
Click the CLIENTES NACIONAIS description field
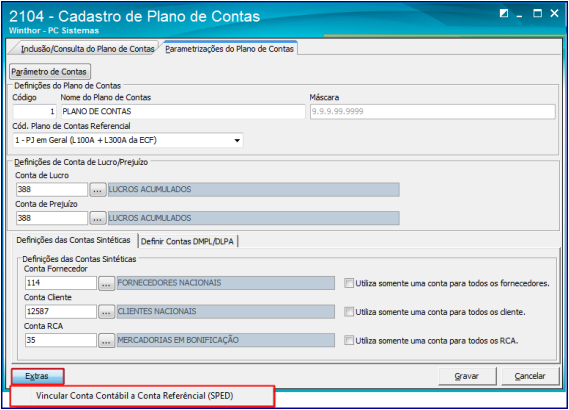coord(226,312)
